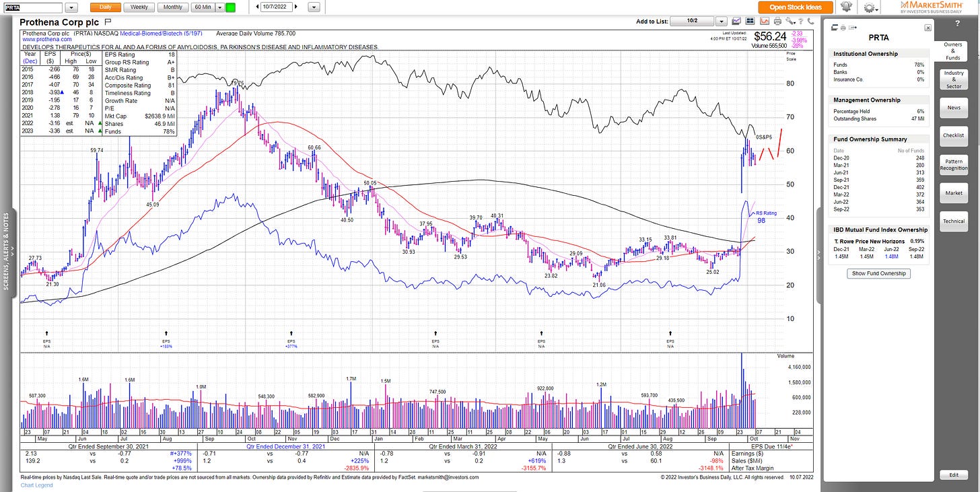The width and height of the screenshot is (980, 492).
Task: Click RS Rating 98 label
Action: 766,217
